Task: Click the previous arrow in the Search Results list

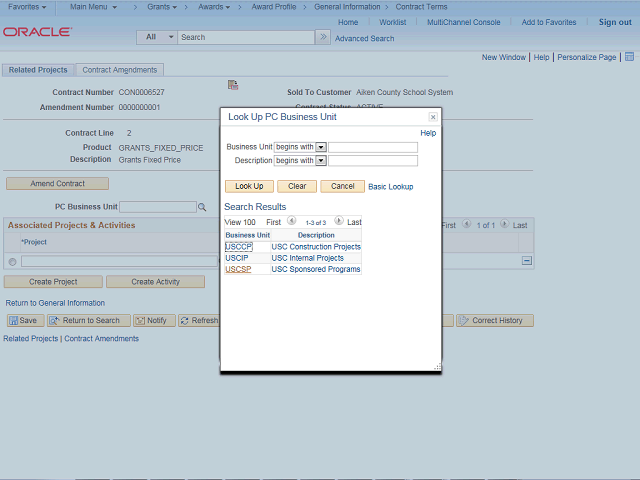Action: pyautogui.click(x=291, y=221)
